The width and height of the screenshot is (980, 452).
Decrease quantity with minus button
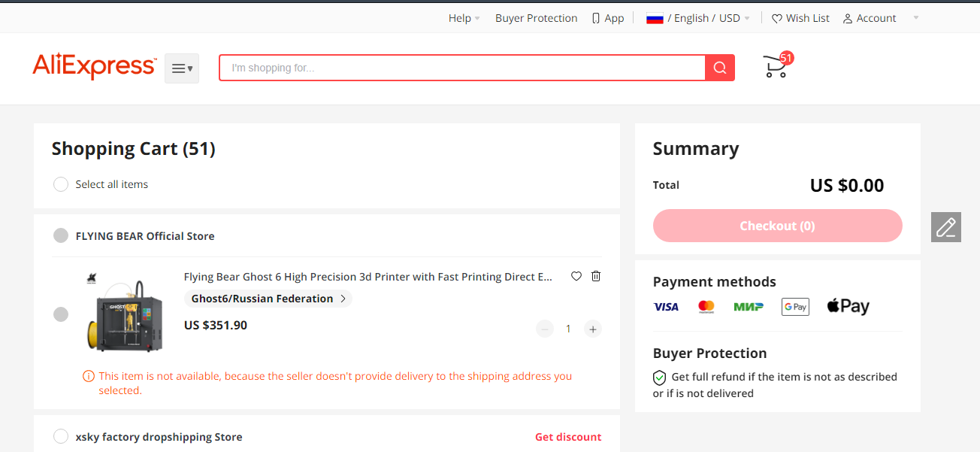tap(545, 329)
